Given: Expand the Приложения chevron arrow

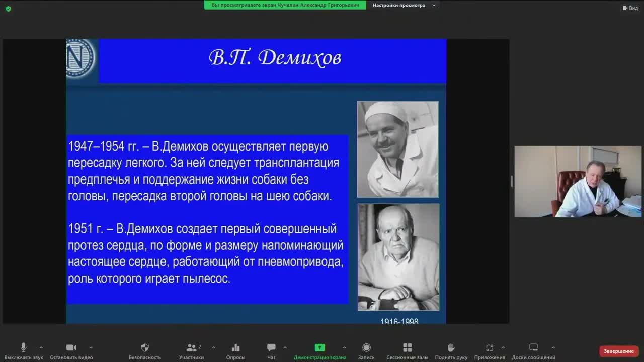Looking at the screenshot, I should [504, 347].
